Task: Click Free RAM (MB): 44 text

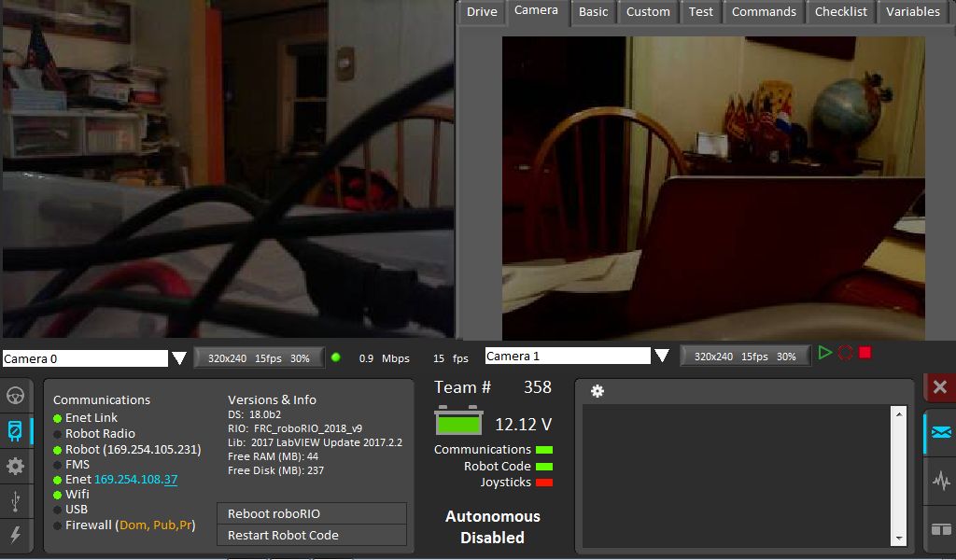Action: 273,456
